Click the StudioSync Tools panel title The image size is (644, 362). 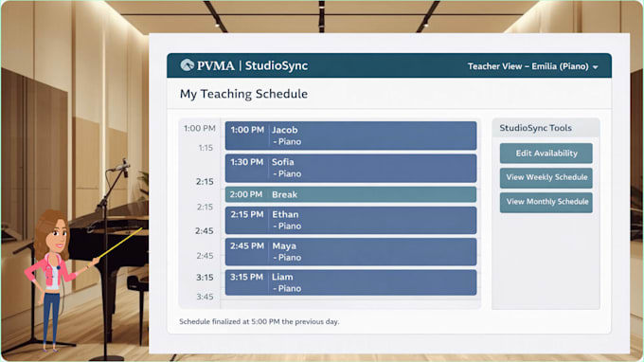[x=535, y=128]
